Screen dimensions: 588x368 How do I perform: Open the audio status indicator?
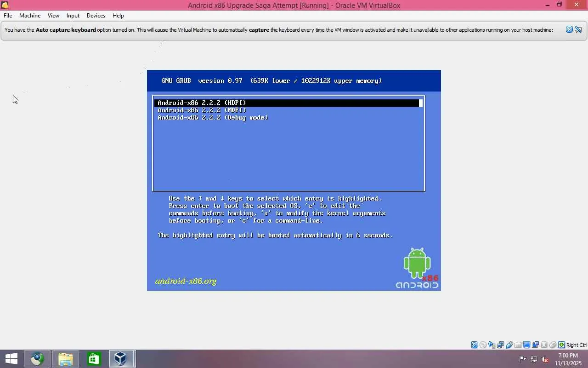pyautogui.click(x=492, y=345)
